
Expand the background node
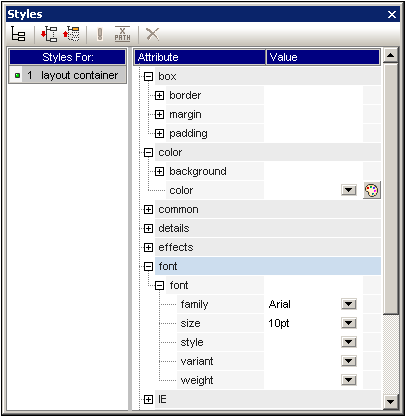point(159,172)
